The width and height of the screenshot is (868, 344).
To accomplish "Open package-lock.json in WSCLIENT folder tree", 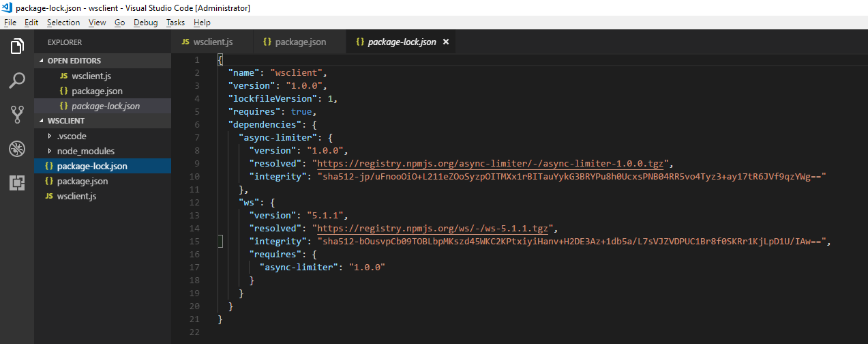I will coord(102,166).
